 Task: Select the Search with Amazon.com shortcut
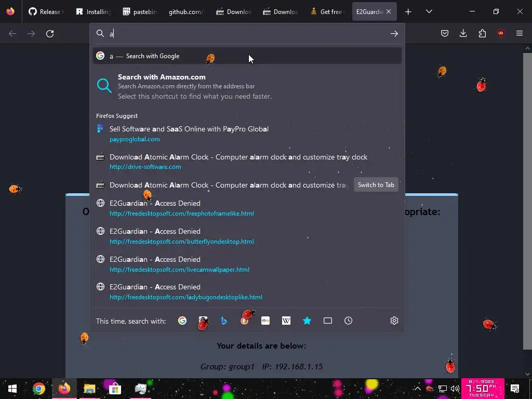[247, 86]
